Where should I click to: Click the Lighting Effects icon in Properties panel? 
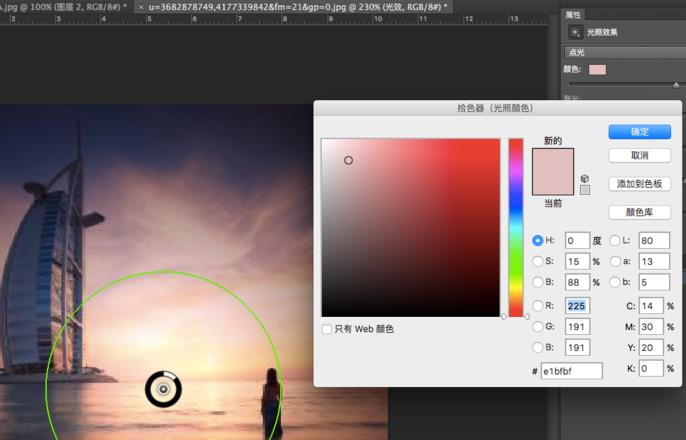pos(575,32)
